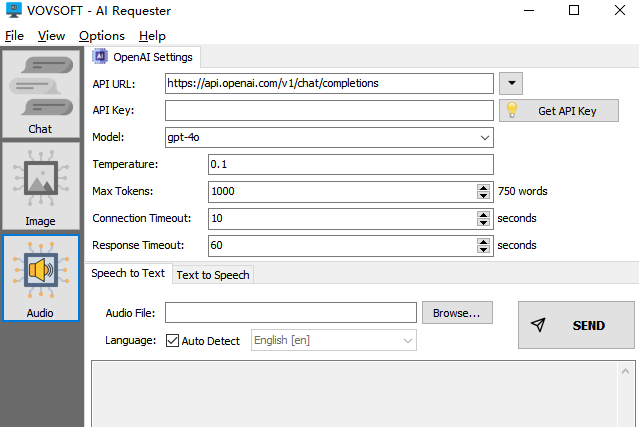This screenshot has height=427, width=639.
Task: Decrease Response Timeout with down arrow
Action: 485,249
